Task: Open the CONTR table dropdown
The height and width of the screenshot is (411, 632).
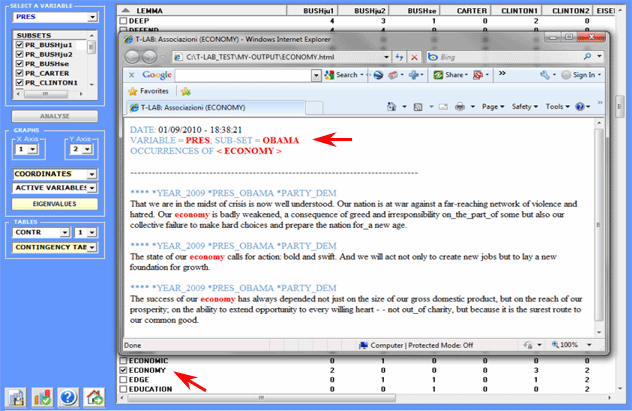Action: (x=64, y=232)
